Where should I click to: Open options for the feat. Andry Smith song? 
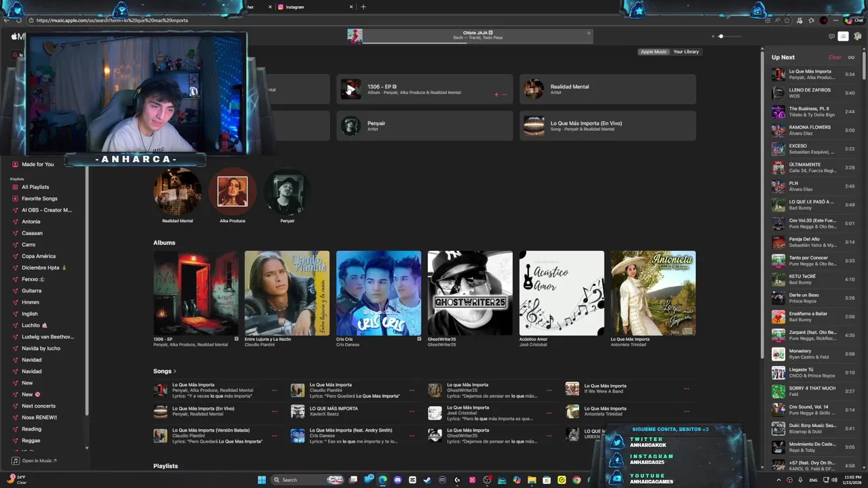tap(412, 436)
